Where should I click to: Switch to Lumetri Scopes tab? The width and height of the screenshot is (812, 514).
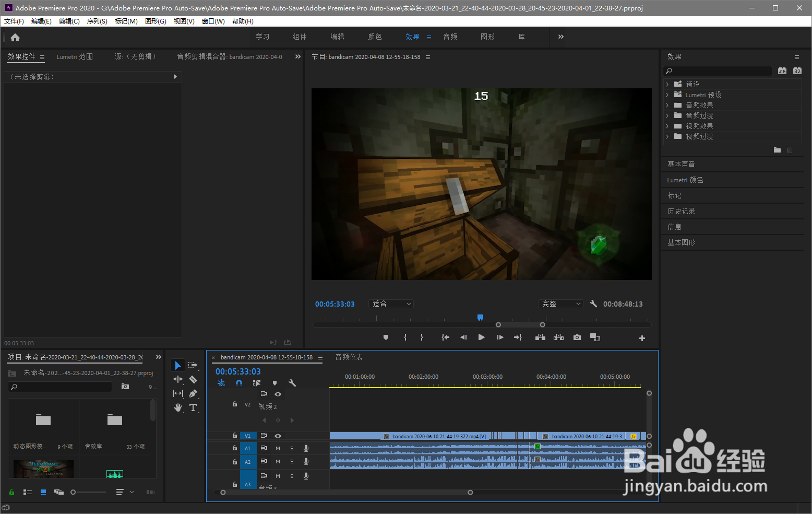pos(75,56)
